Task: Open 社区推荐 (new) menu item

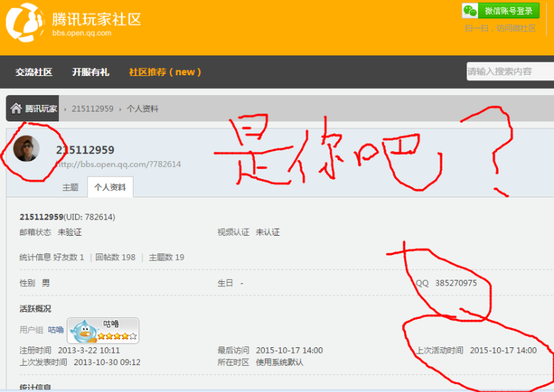Action: 165,72
